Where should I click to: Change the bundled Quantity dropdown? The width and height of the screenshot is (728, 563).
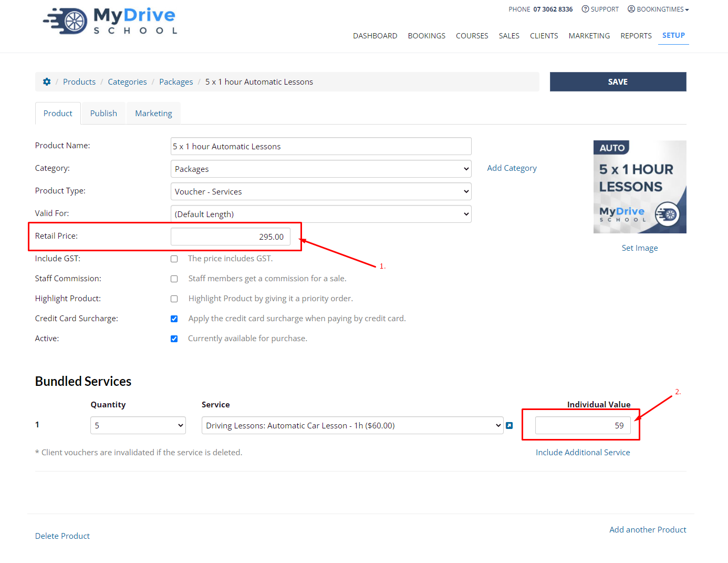pos(138,425)
